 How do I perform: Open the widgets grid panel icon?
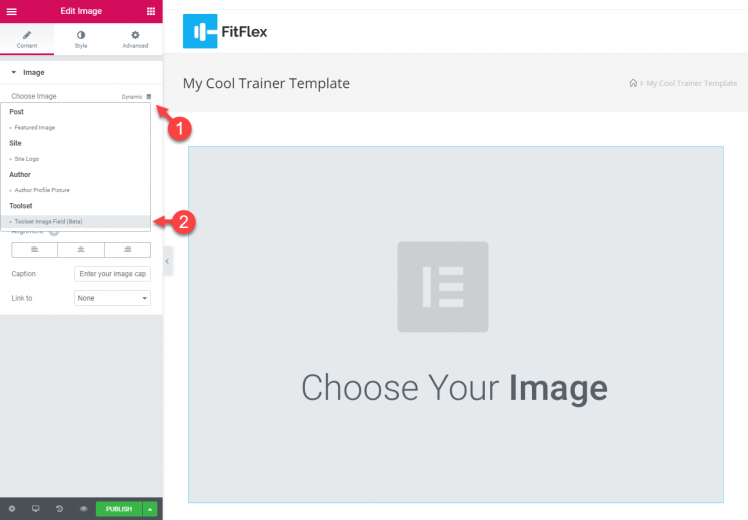151,11
